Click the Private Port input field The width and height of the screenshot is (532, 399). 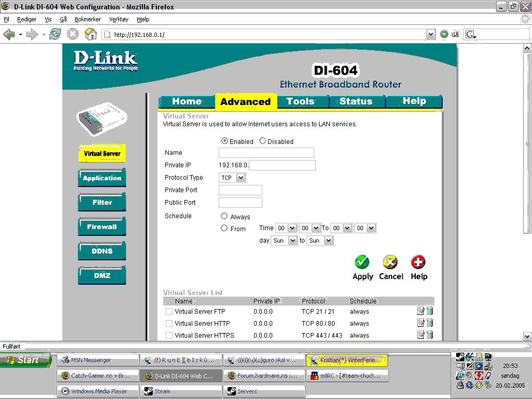(240, 190)
